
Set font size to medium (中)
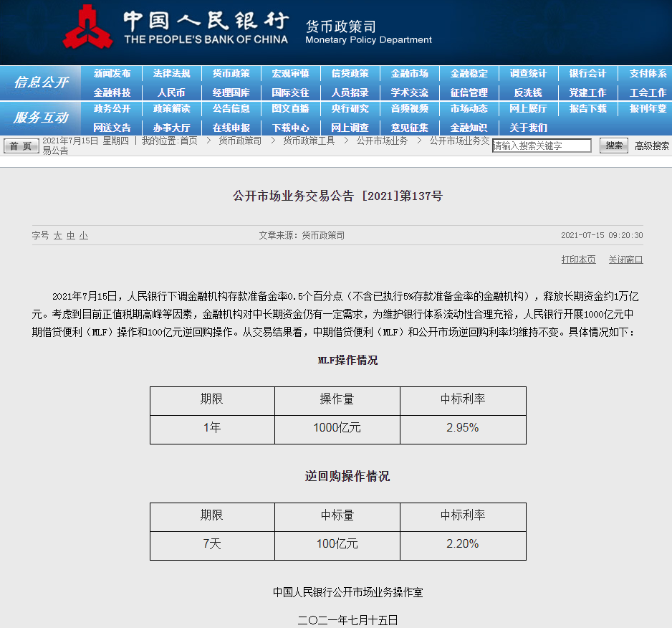pyautogui.click(x=71, y=235)
